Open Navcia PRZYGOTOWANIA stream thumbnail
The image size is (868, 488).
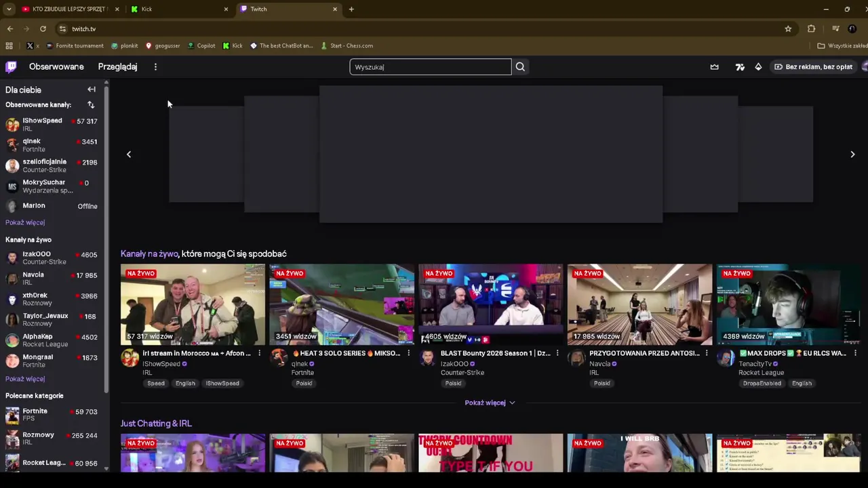pos(640,304)
